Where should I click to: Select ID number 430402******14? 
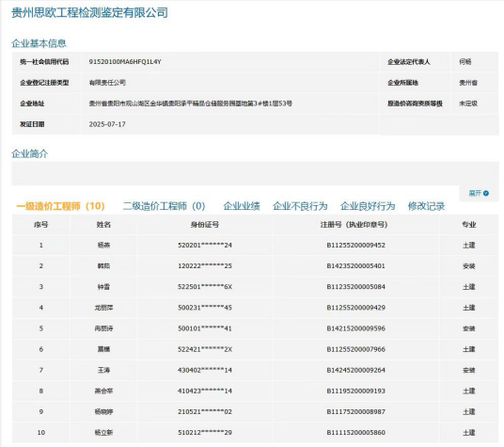pos(205,370)
